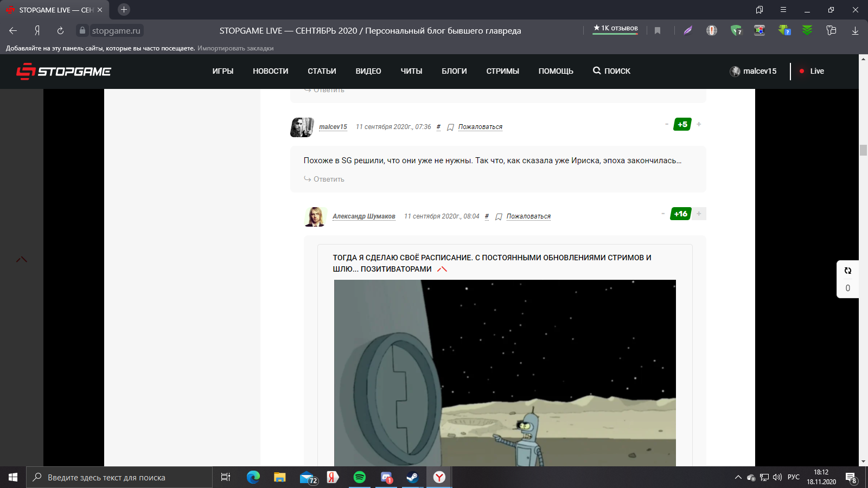Viewport: 868px width, 488px height.
Task: Click the page vertical scrollbar thumb
Action: pos(863,150)
